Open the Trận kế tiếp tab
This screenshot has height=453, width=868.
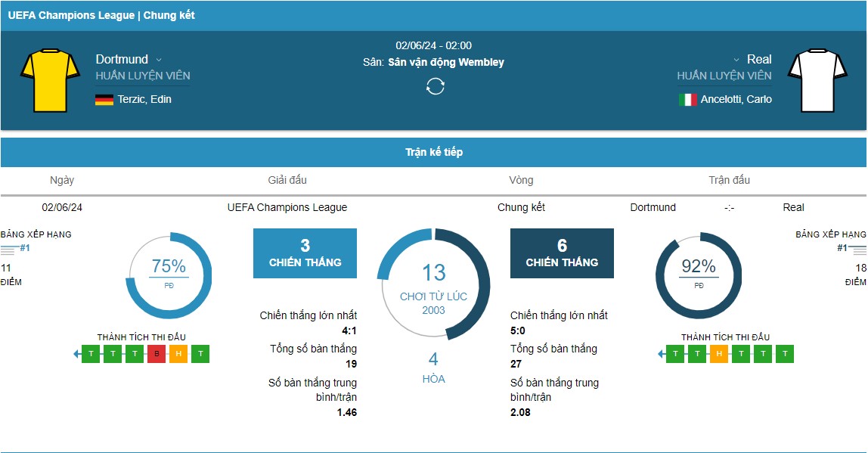click(x=433, y=152)
